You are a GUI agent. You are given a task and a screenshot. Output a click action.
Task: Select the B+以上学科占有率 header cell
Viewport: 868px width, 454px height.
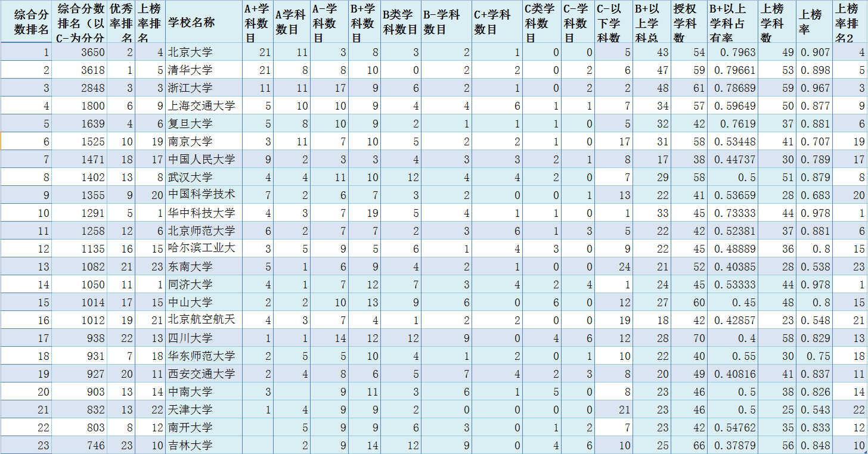[733, 21]
